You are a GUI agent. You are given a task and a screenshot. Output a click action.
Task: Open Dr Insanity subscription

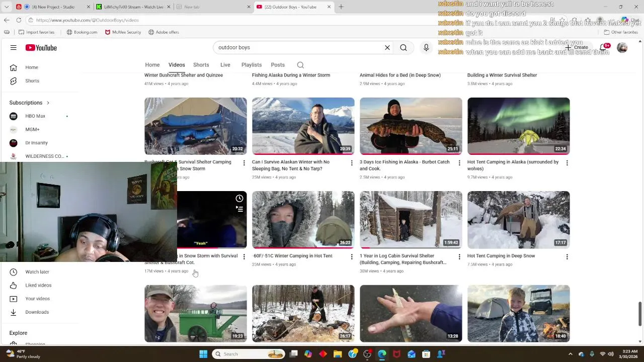(x=36, y=143)
